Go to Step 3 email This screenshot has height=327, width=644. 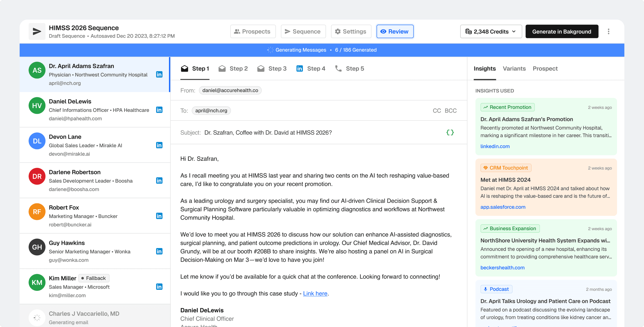(272, 68)
